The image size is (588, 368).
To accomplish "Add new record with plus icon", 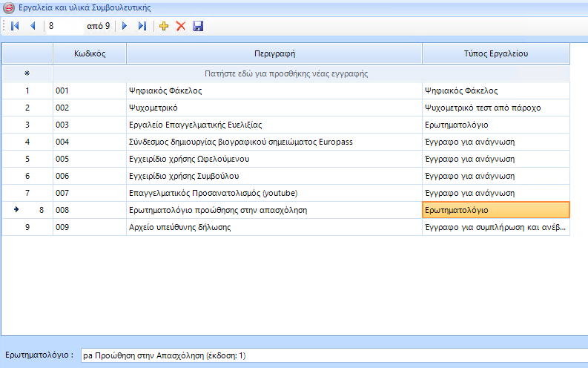I will point(164,26).
